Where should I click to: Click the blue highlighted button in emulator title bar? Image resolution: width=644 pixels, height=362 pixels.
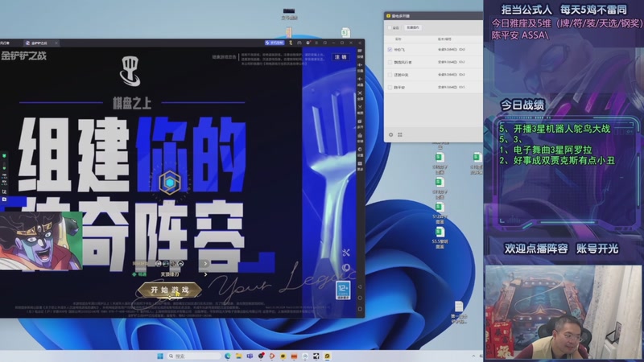pyautogui.click(x=275, y=43)
